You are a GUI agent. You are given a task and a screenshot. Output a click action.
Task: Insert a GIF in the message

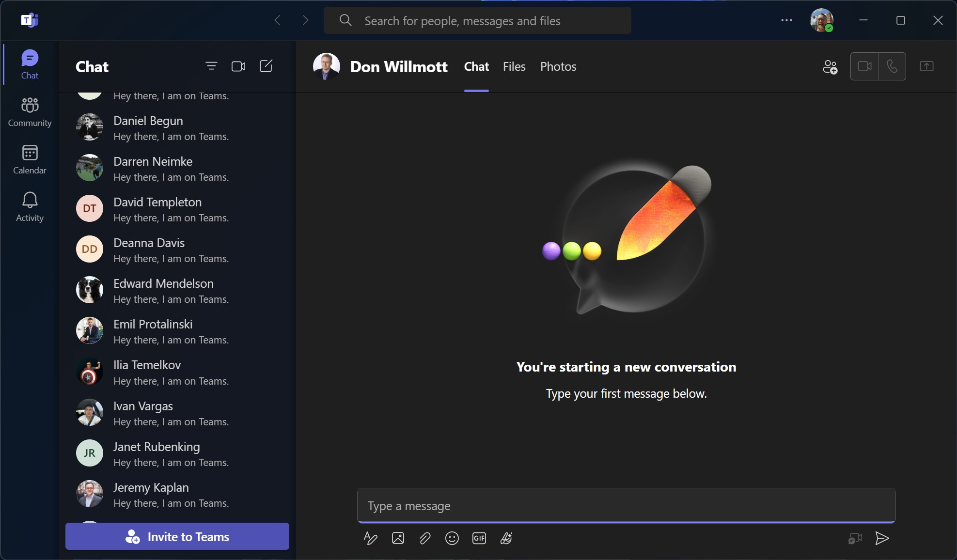tap(479, 538)
